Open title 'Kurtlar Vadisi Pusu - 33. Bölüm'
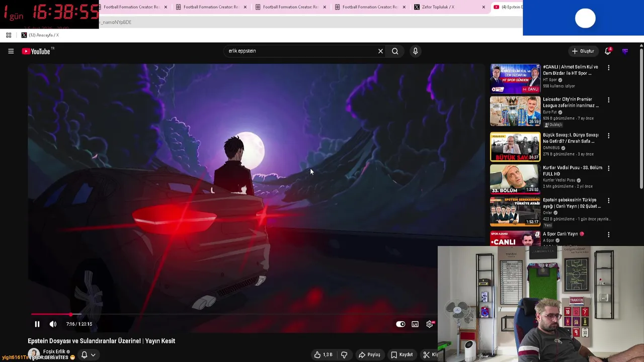This screenshot has height=362, width=644. click(573, 171)
